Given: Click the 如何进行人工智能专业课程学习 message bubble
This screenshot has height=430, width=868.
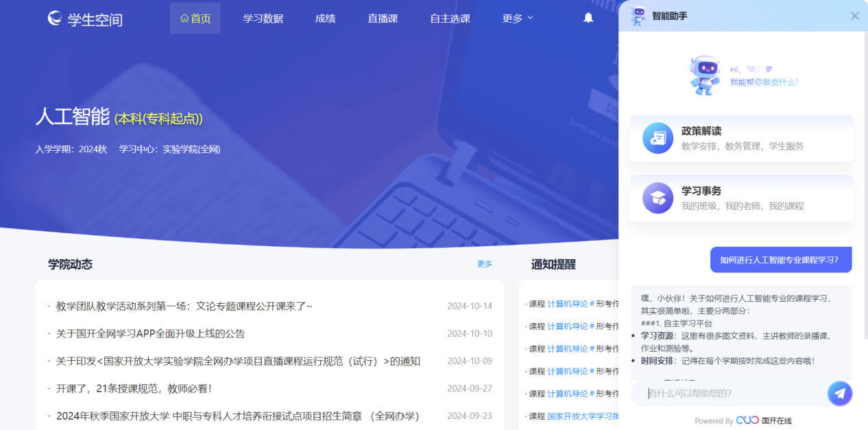Looking at the screenshot, I should tap(780, 260).
